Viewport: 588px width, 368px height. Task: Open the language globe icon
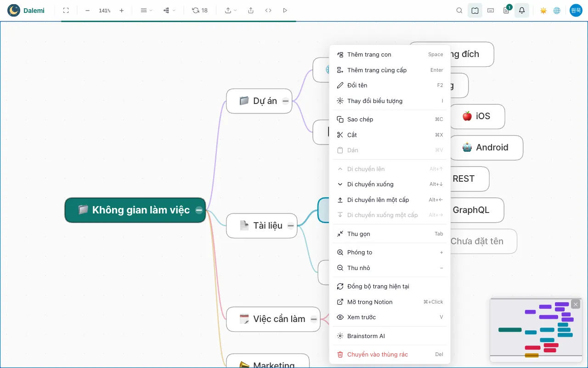point(557,10)
